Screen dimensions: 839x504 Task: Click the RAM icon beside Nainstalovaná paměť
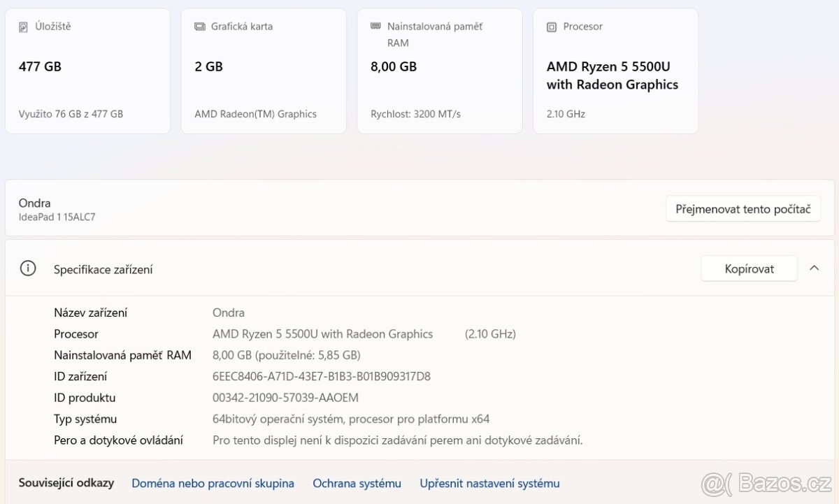[x=376, y=27]
